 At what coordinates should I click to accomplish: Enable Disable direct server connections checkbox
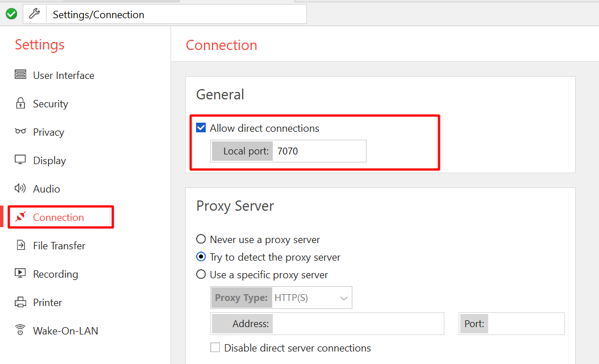tap(215, 347)
